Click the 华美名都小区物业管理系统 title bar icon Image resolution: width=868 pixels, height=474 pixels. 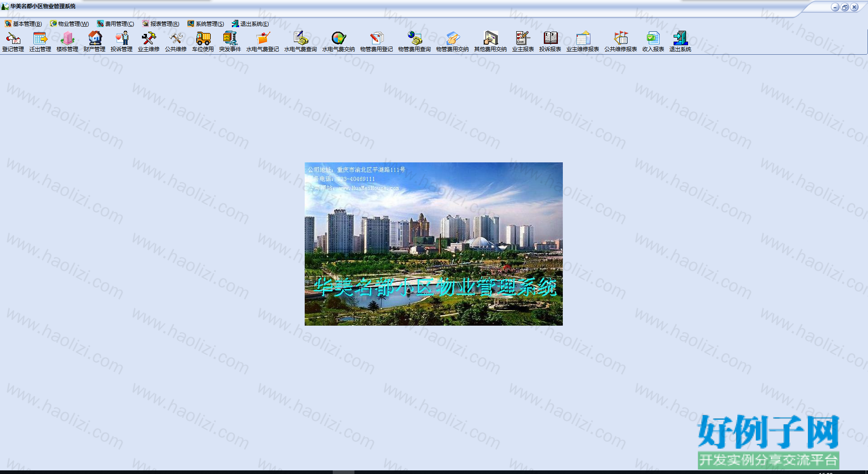(x=5, y=6)
